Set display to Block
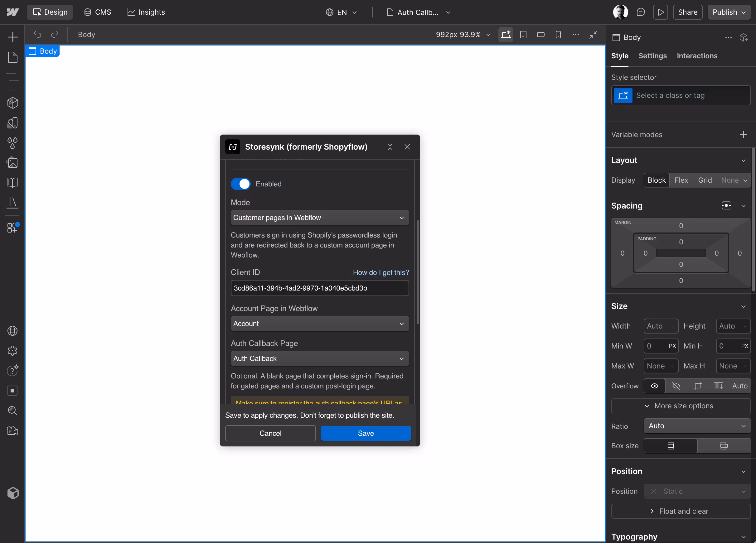Screen dimensions: 756x543 (656, 180)
